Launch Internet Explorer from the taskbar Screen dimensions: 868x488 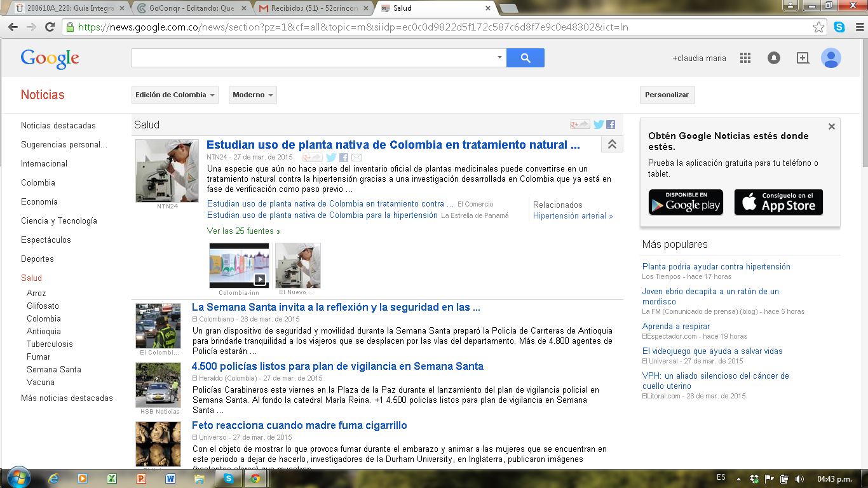click(x=54, y=478)
